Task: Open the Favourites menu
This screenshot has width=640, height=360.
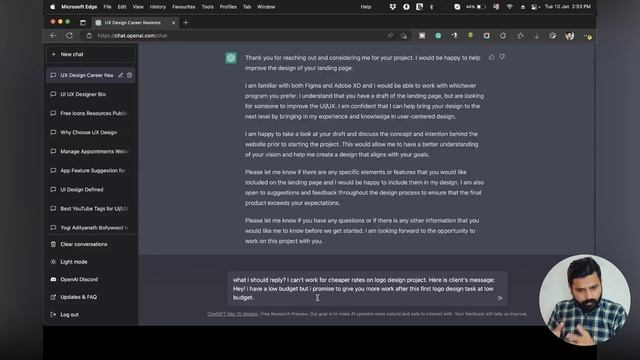Action: (x=184, y=7)
